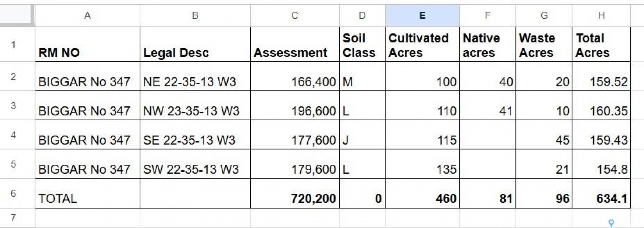Select native acres value 40
Image resolution: width=644 pixels, height=228 pixels.
pyautogui.click(x=488, y=76)
